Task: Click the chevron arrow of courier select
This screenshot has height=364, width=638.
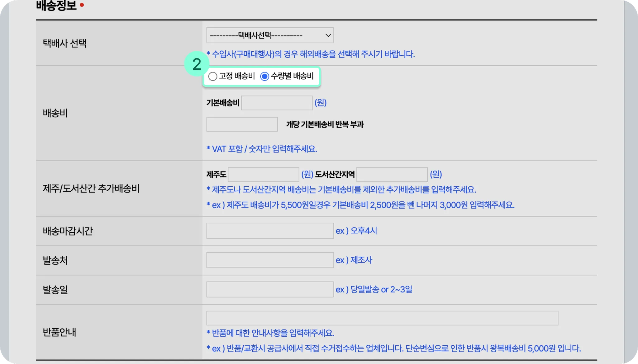Action: tap(328, 35)
